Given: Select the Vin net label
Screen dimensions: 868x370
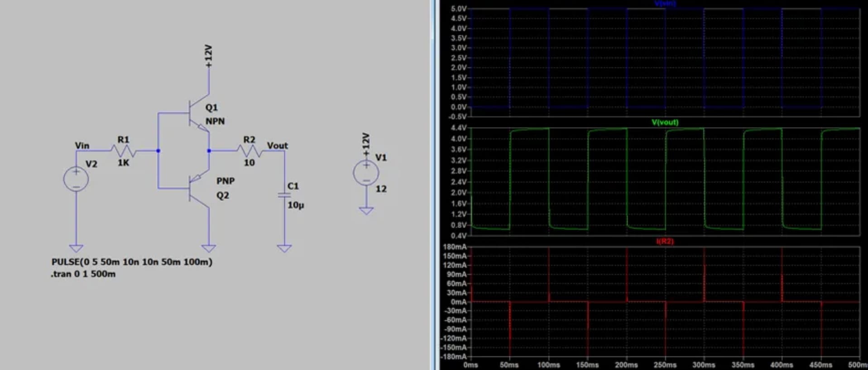Looking at the screenshot, I should [82, 146].
